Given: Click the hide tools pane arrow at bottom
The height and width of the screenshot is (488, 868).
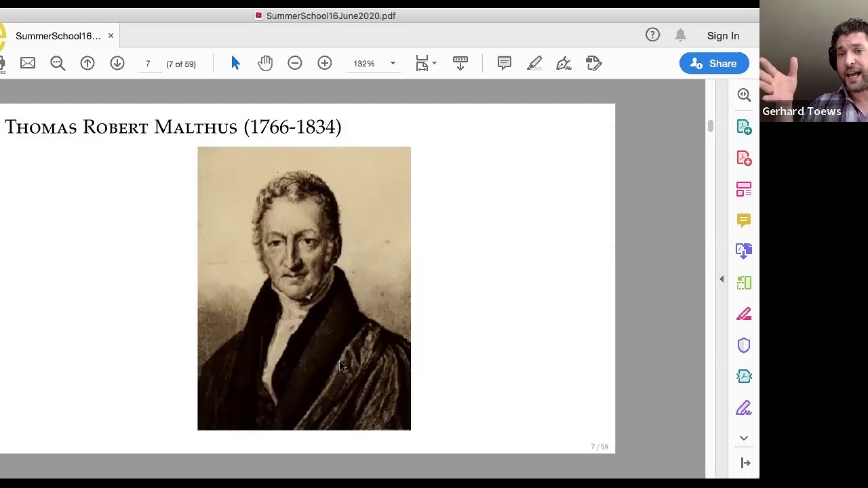Looking at the screenshot, I should click(745, 463).
